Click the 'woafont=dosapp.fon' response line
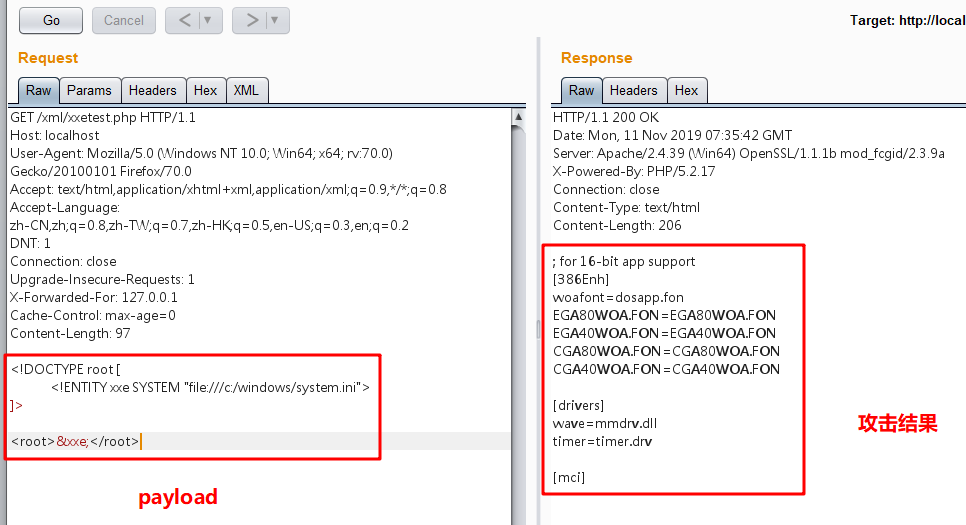Viewport: 966px width, 525px height. click(618, 297)
